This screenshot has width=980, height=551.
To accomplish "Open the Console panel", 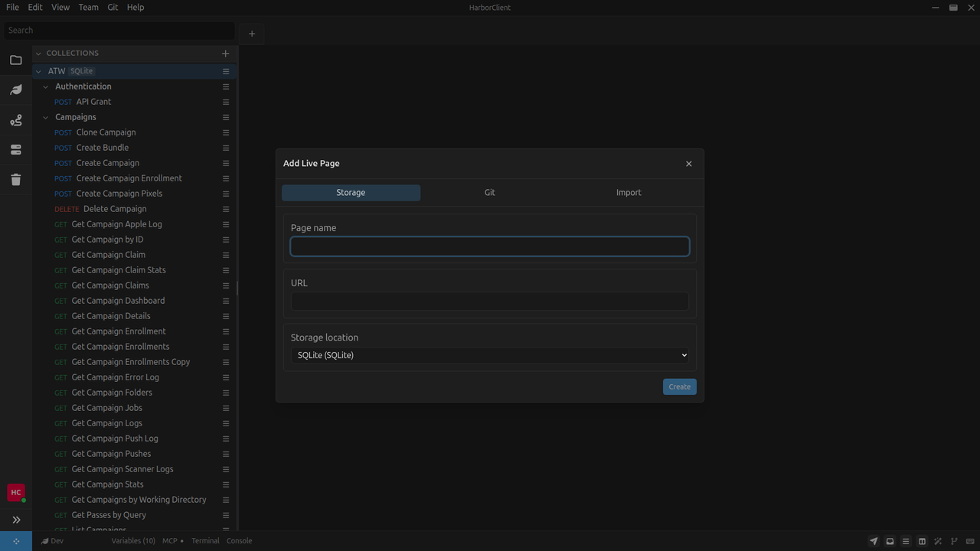I will pyautogui.click(x=239, y=541).
